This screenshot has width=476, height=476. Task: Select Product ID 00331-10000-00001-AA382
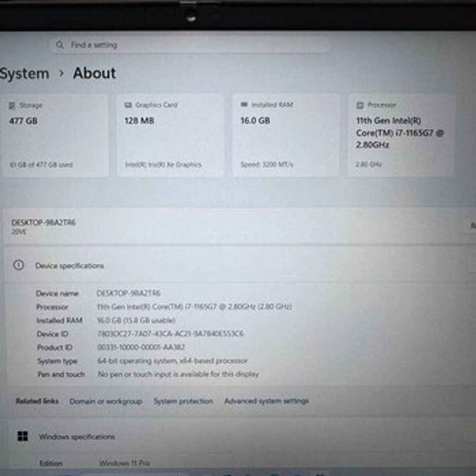coord(141,347)
